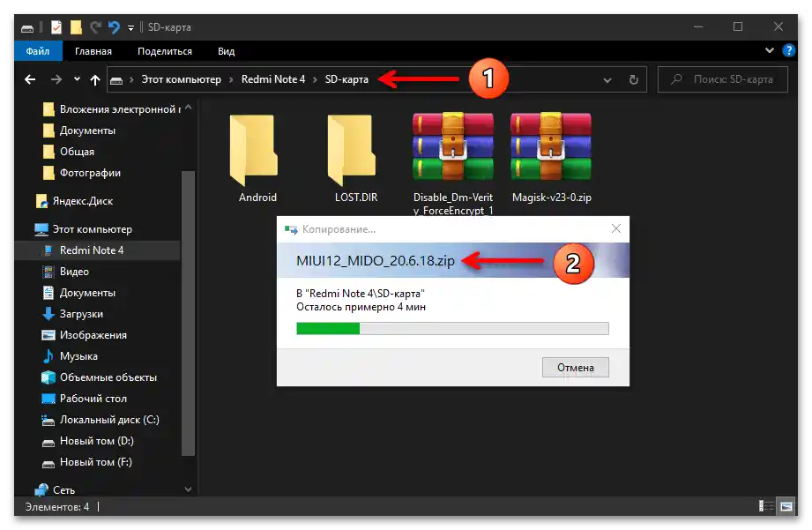
Task: Select the Disable_Dm-Verity archive icon
Action: coord(452,147)
